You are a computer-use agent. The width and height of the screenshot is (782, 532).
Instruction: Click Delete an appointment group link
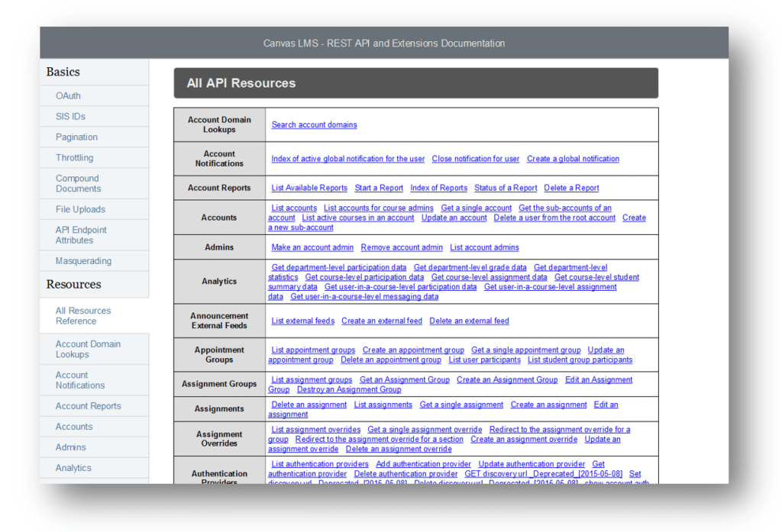click(x=390, y=360)
